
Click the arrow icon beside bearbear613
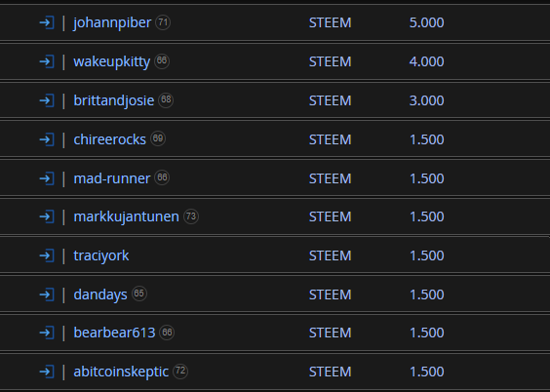[x=47, y=333]
